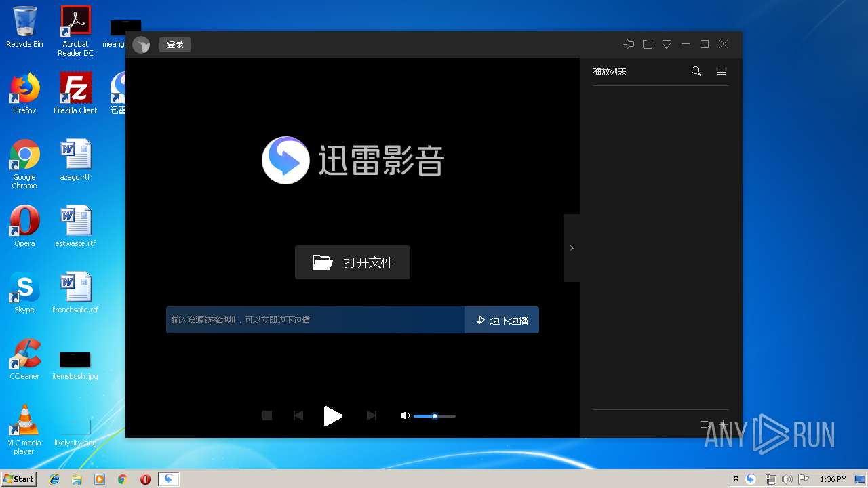Open Chrome from the taskbar
Screen dimensions: 868x488
pos(122,479)
